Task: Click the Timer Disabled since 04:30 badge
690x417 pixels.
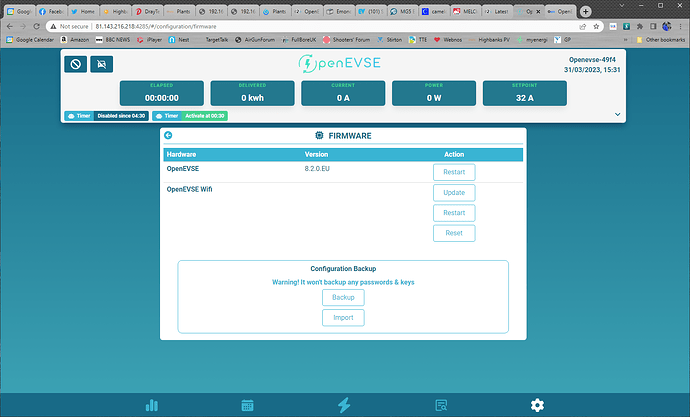Action: click(106, 116)
